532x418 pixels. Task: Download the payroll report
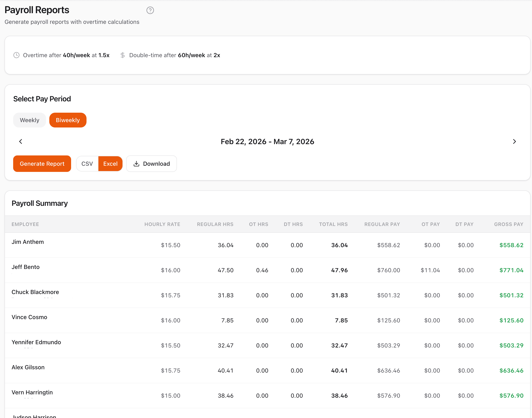click(151, 163)
